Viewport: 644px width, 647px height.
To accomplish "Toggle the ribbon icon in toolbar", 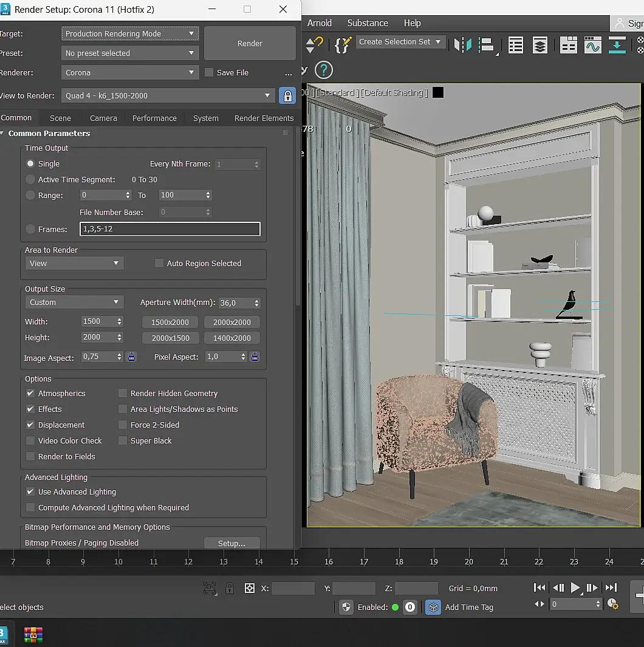I will [568, 45].
